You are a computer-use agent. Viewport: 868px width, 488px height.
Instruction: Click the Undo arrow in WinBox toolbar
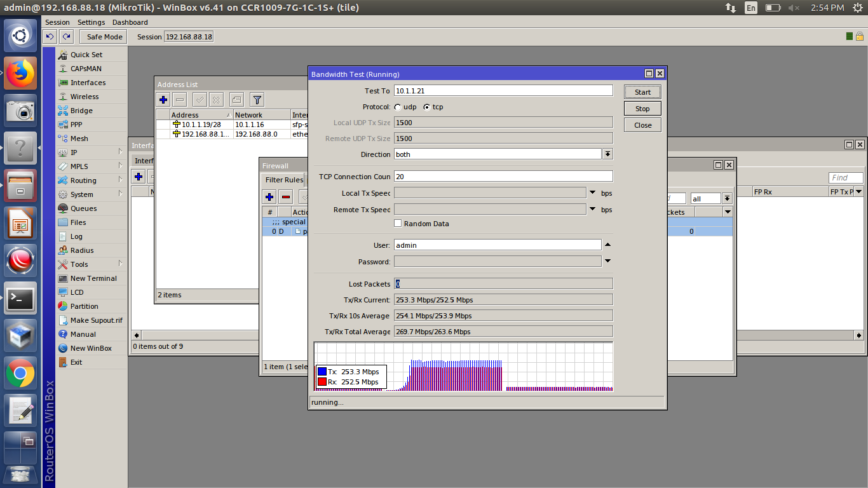tap(50, 37)
